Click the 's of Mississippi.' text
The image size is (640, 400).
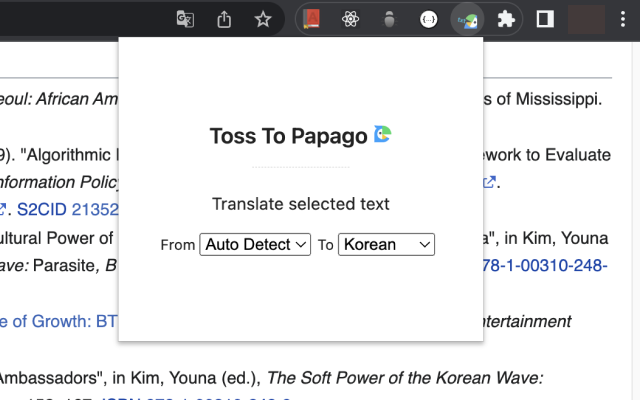coord(543,99)
